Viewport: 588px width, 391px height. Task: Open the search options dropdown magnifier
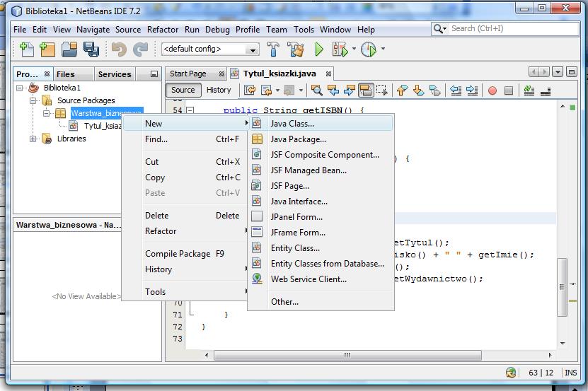point(439,28)
